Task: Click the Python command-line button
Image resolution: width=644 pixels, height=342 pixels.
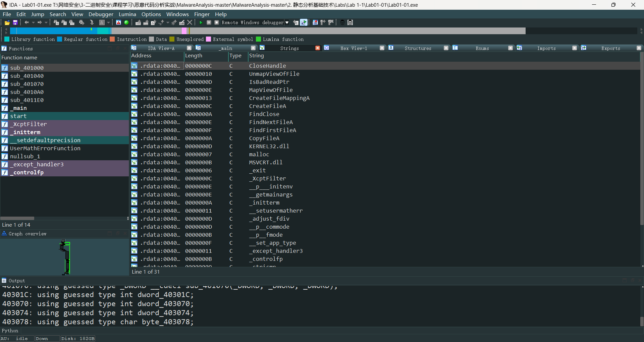Action: click(x=10, y=331)
